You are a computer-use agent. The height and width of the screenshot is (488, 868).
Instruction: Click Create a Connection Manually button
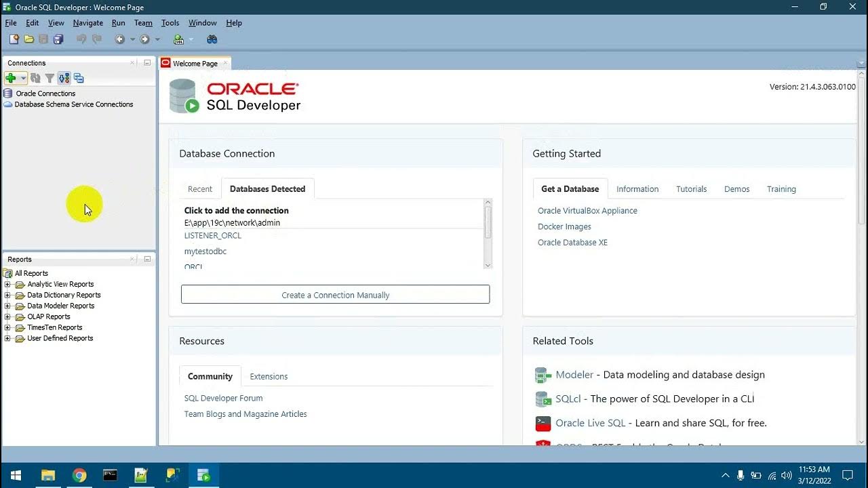click(x=335, y=295)
